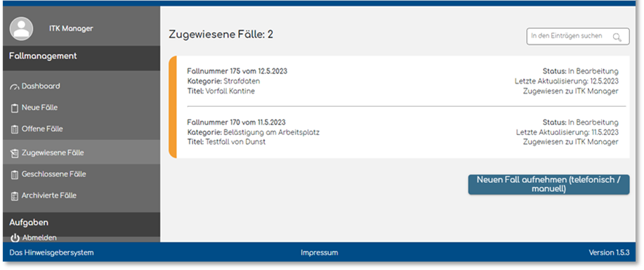The width and height of the screenshot is (644, 270).
Task: Open the Impressum link in footer
Action: tap(319, 252)
